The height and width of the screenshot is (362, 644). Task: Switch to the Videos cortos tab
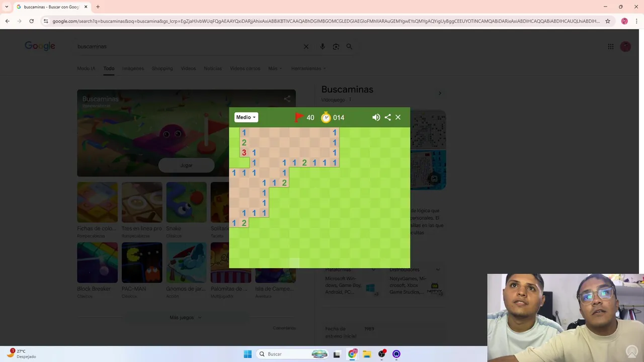[245, 68]
